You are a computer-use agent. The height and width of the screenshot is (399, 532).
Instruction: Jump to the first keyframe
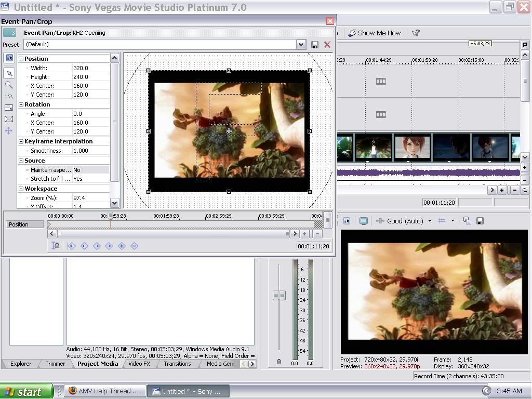[x=71, y=246]
